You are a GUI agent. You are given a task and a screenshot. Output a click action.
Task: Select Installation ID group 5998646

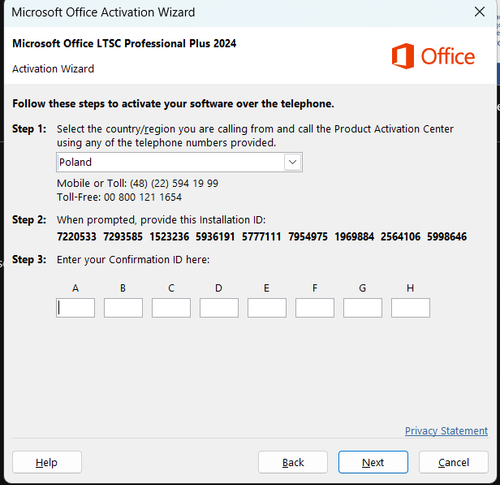[x=447, y=237]
